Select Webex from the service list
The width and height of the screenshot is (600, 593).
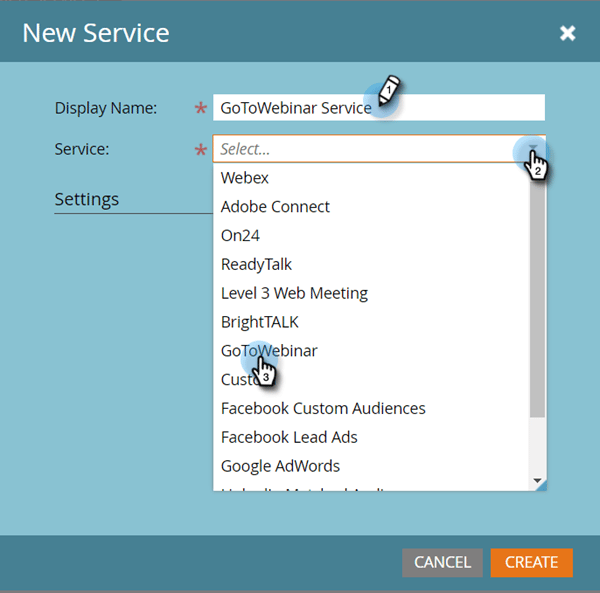click(371, 178)
